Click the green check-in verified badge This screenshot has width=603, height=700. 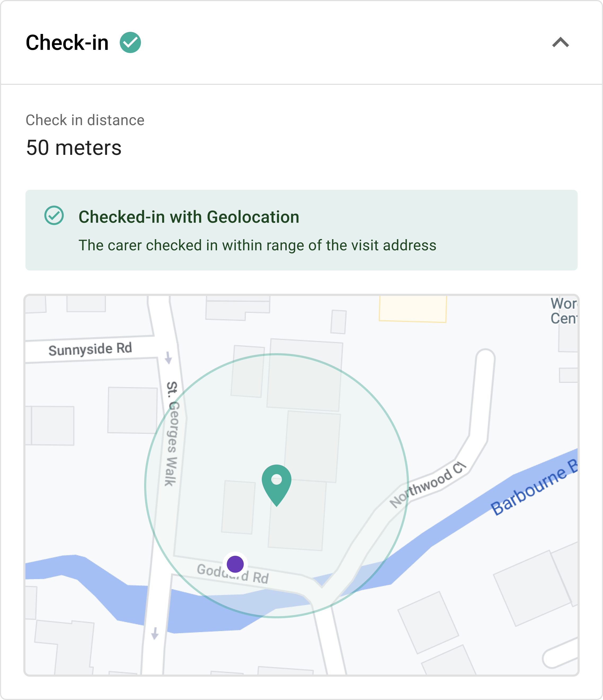(130, 43)
